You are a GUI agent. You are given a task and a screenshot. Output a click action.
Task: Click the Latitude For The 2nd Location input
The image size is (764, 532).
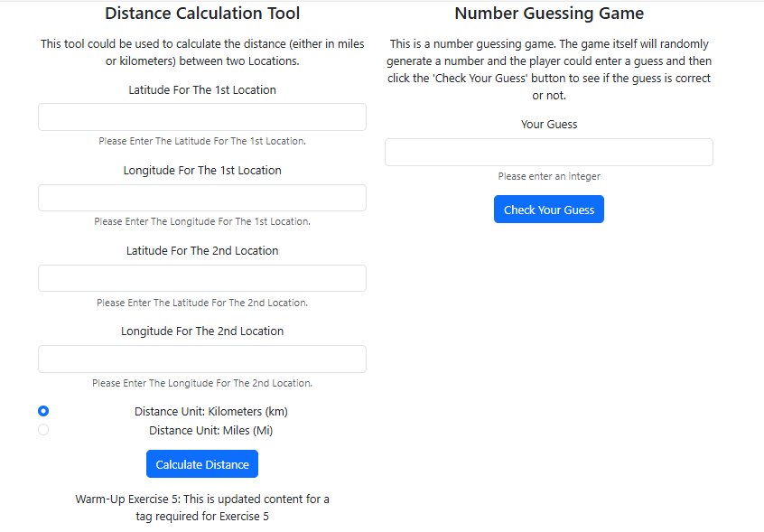click(x=202, y=278)
